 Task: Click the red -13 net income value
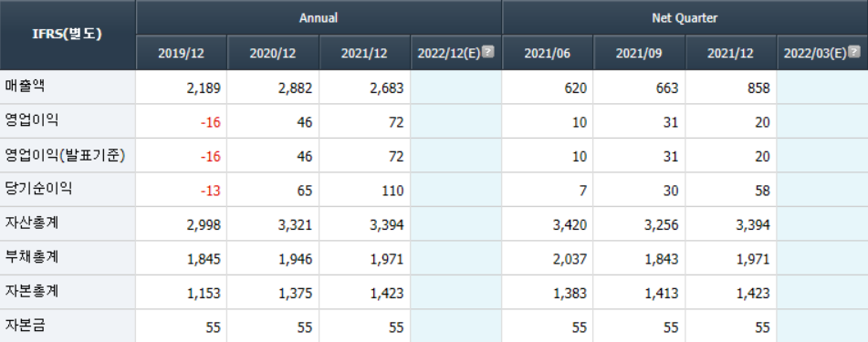pyautogui.click(x=211, y=191)
